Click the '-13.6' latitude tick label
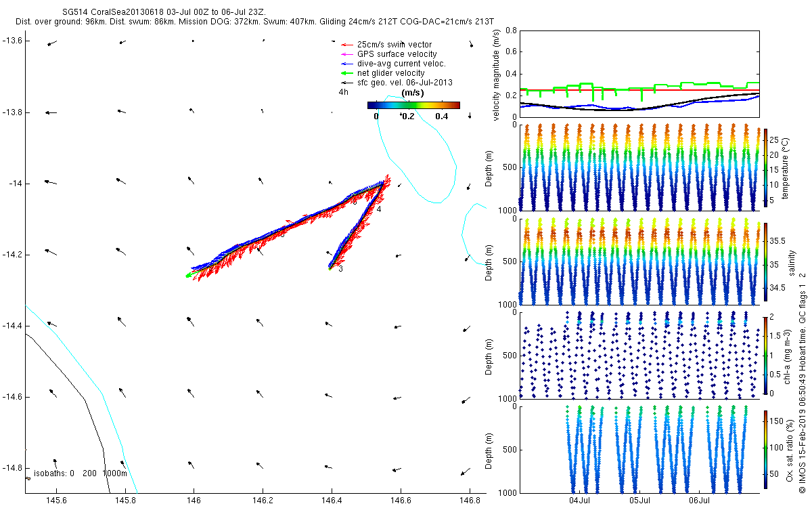 coord(12,41)
